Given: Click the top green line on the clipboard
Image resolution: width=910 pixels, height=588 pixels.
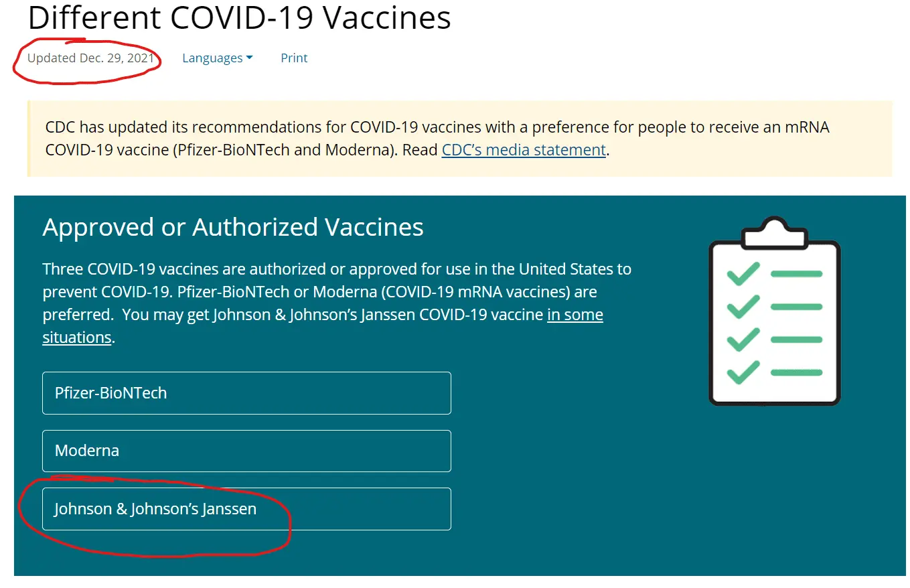Looking at the screenshot, I should click(x=796, y=274).
